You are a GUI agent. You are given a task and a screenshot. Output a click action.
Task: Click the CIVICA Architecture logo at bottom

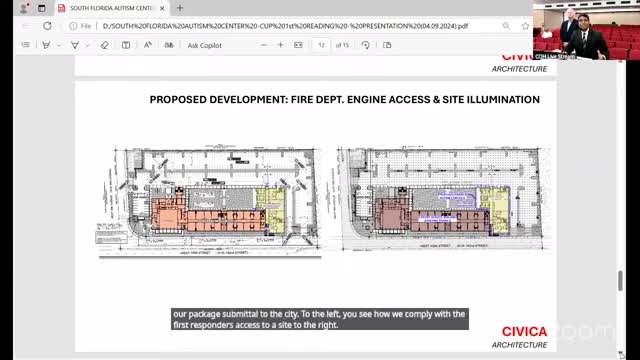pyautogui.click(x=520, y=337)
